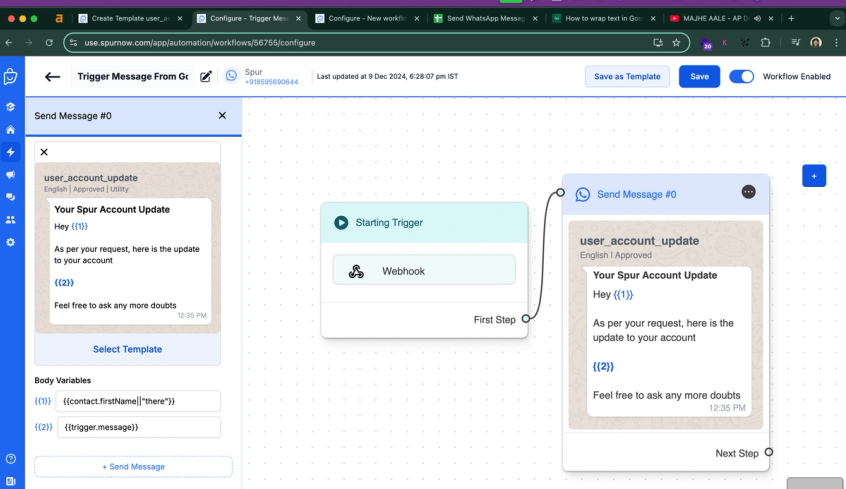Screen dimensions: 846x489
Task: Open the tab search dropdown arrow
Action: coord(837,18)
